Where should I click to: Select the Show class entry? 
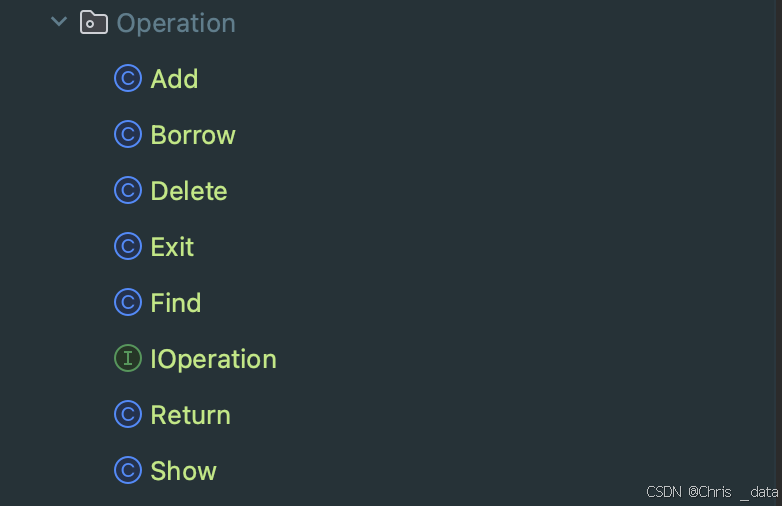point(184,471)
